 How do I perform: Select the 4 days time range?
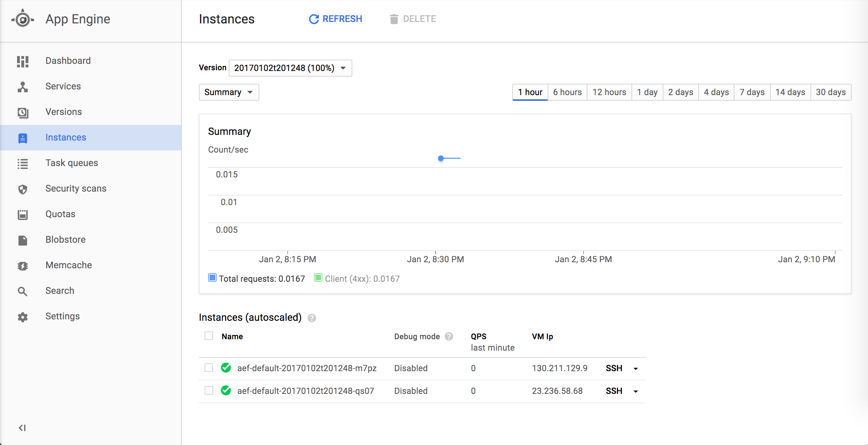[x=716, y=92]
